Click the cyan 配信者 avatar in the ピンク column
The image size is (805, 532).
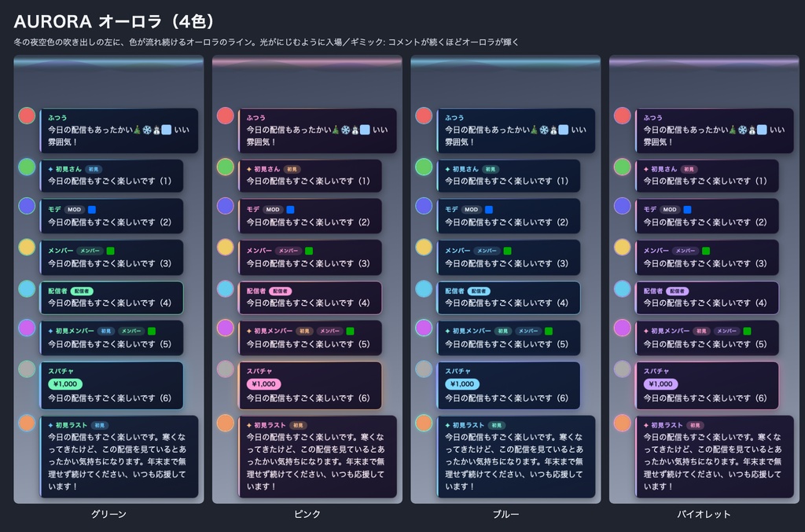226,289
